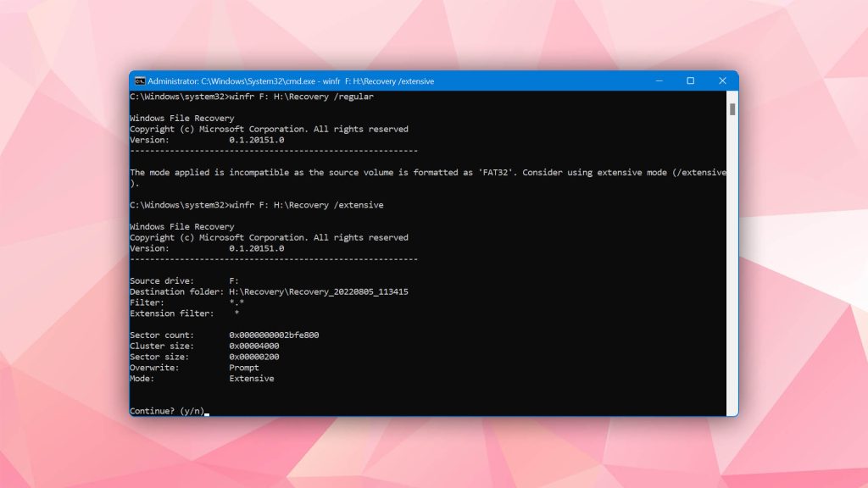Place cursor at the Continue? (y/n) prompt
Image resolution: width=868 pixels, height=488 pixels.
tap(208, 411)
